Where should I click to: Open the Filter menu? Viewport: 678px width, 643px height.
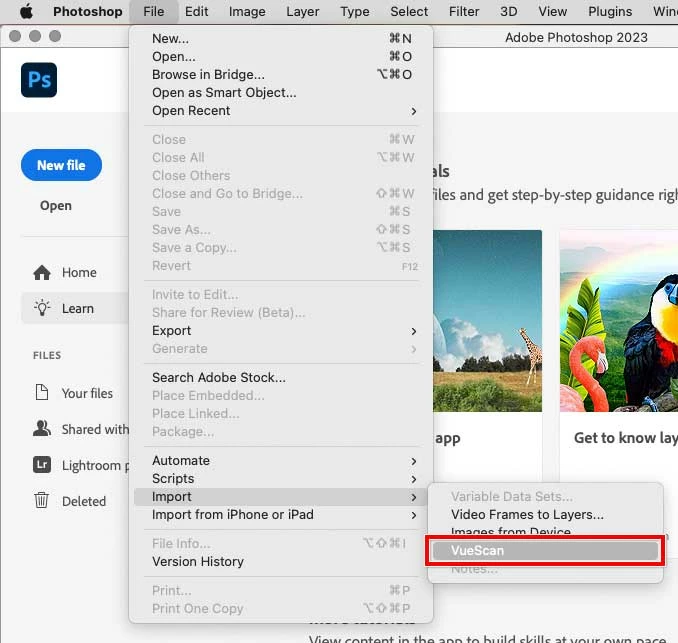464,12
